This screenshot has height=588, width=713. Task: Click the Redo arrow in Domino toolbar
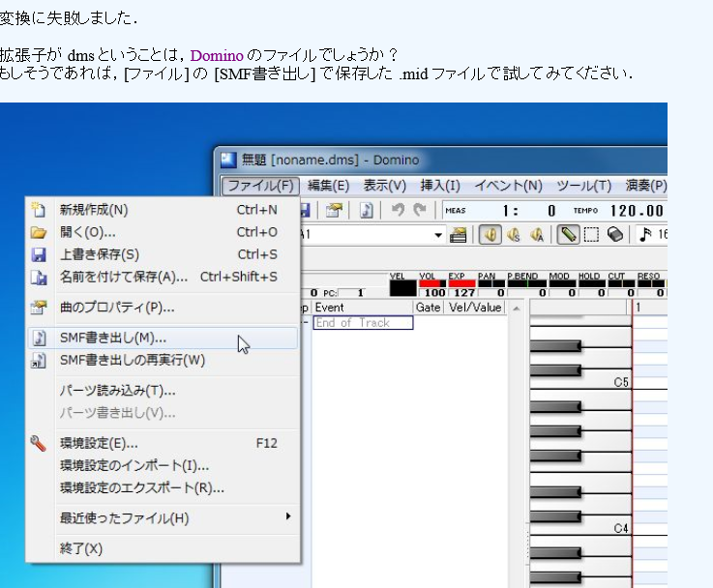pyautogui.click(x=420, y=210)
